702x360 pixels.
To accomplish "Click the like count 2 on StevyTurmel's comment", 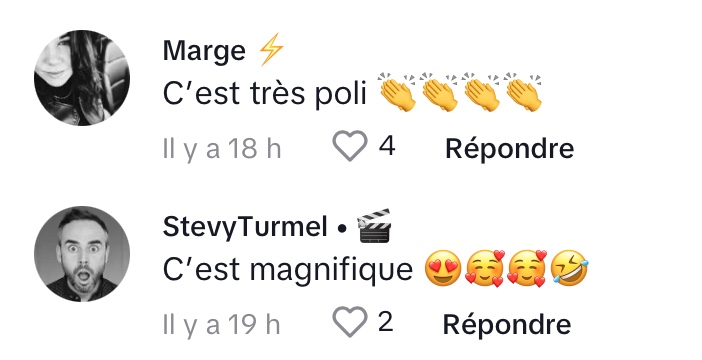I will pos(386,321).
